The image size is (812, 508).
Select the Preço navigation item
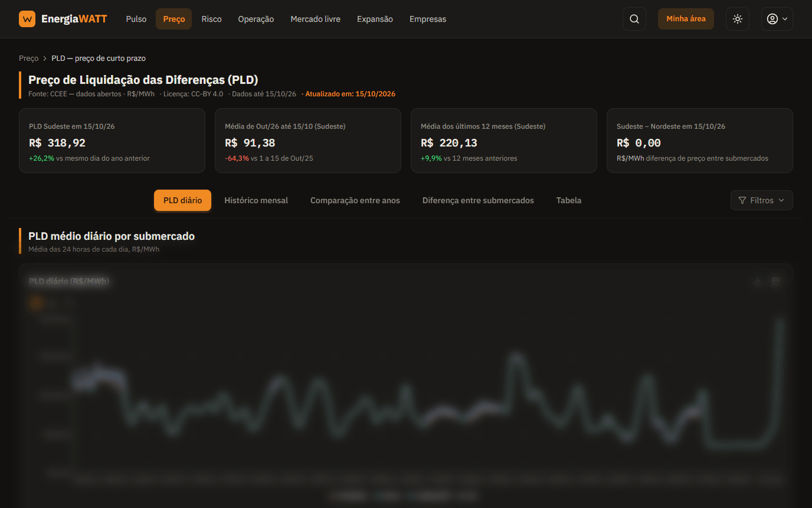point(174,19)
